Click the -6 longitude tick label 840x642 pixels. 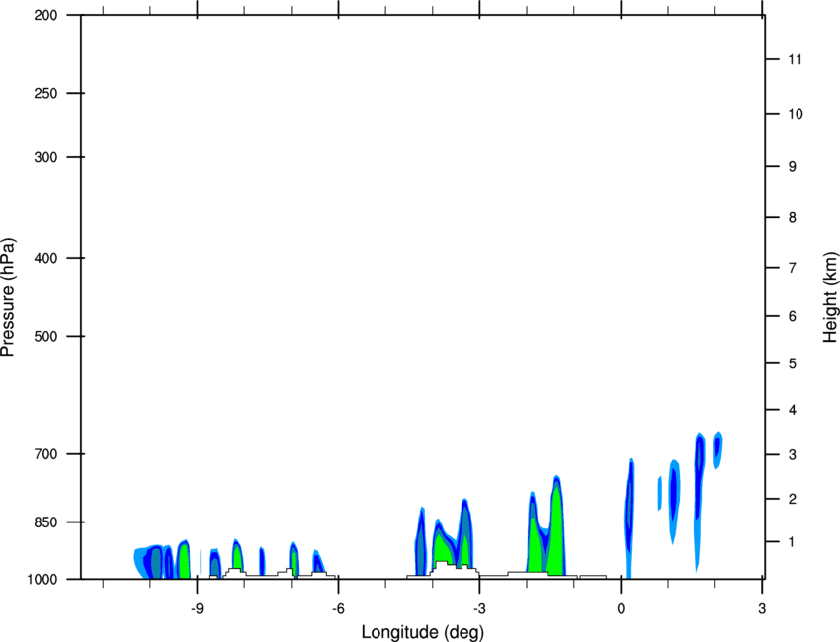[x=338, y=608]
